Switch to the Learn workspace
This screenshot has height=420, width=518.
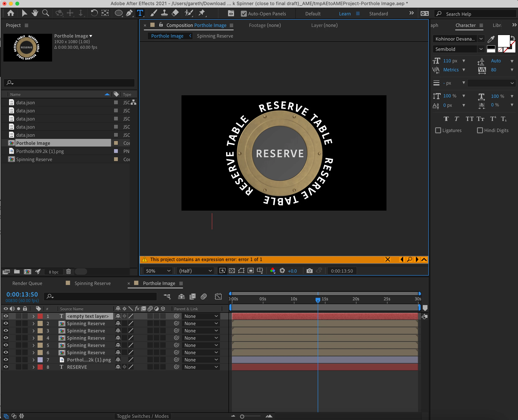[x=345, y=14]
